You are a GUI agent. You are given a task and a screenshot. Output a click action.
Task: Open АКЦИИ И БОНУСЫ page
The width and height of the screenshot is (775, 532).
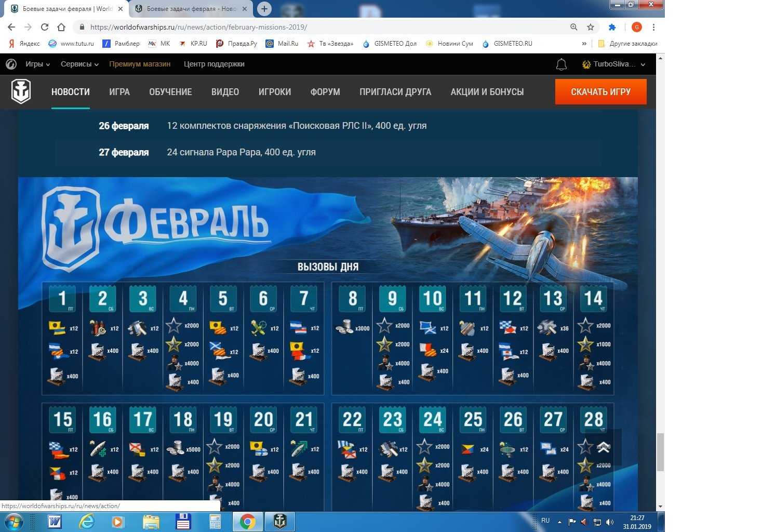pyautogui.click(x=487, y=92)
